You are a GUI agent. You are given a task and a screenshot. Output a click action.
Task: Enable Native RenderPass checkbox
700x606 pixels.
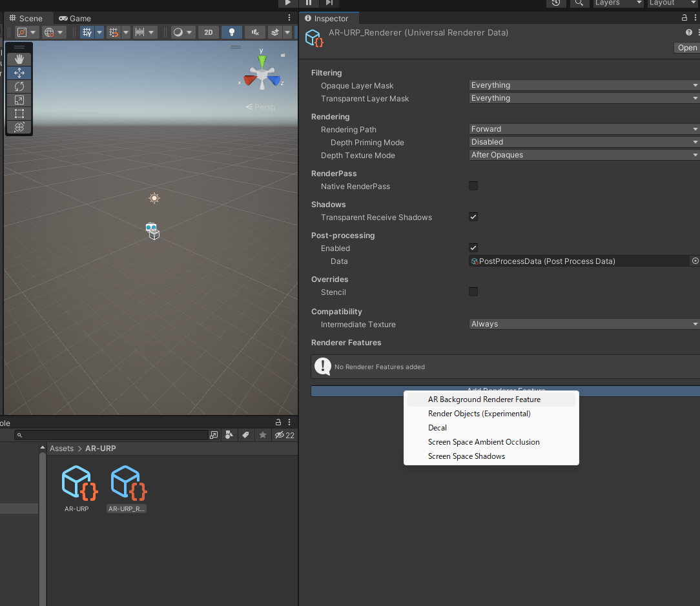473,186
